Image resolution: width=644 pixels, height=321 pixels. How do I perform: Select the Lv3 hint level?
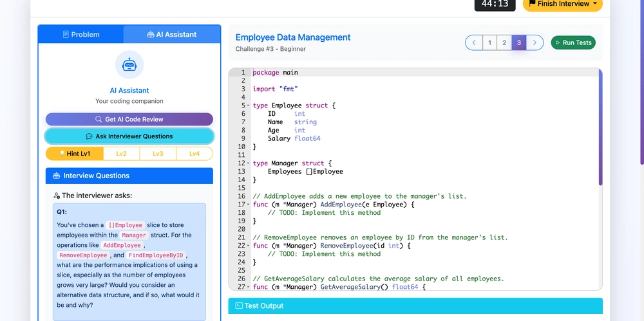[158, 154]
